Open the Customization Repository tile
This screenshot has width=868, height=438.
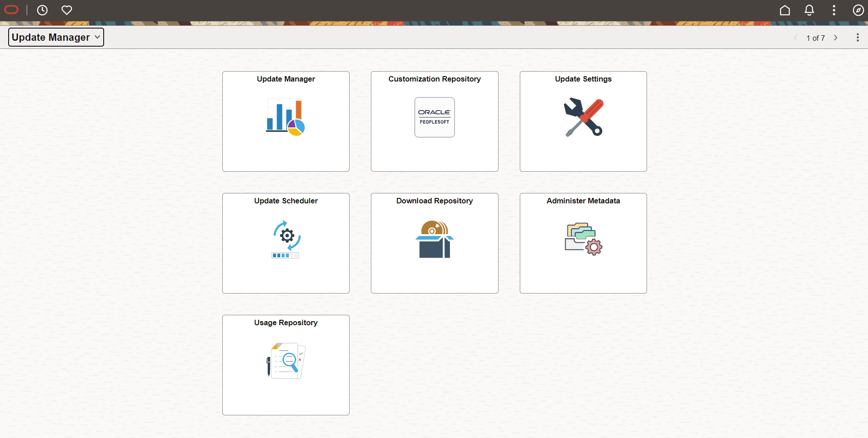click(x=434, y=121)
